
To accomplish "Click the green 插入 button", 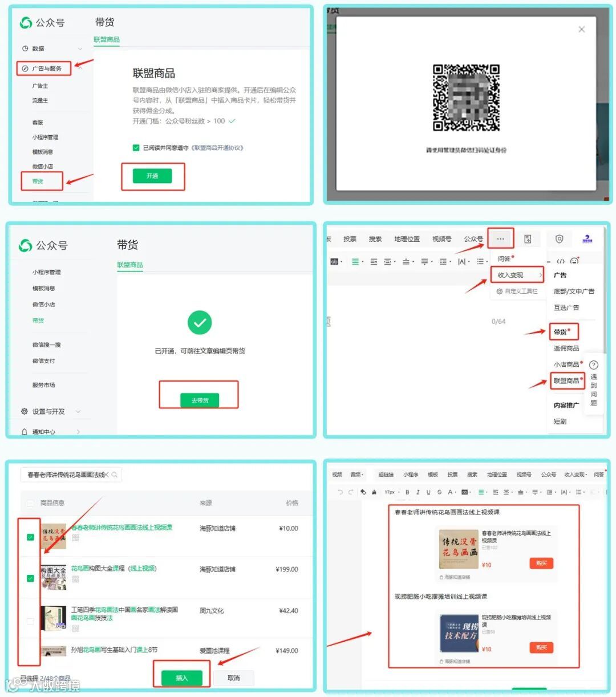I will [181, 678].
